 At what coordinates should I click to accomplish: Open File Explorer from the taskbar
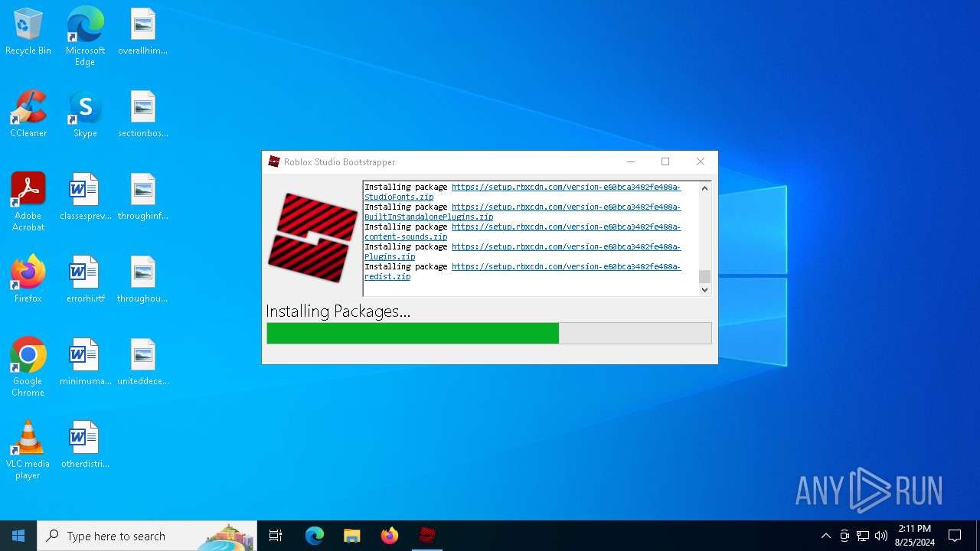coord(352,536)
